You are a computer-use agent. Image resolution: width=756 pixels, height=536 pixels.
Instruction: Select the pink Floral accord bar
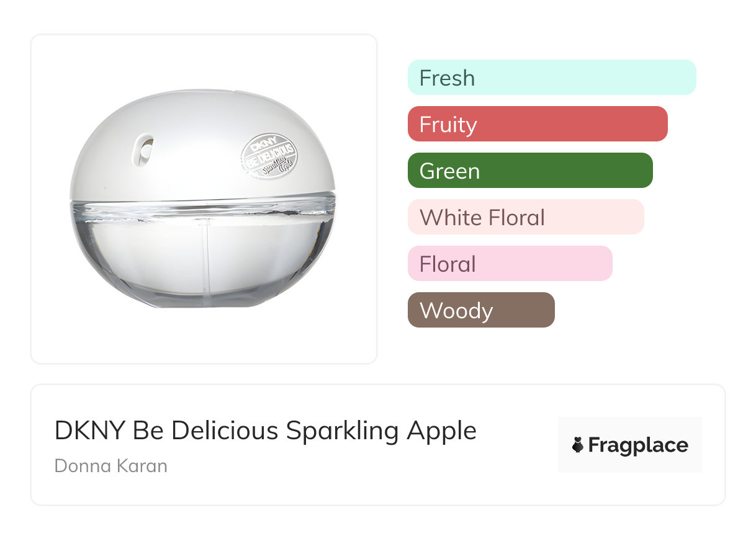pos(510,264)
